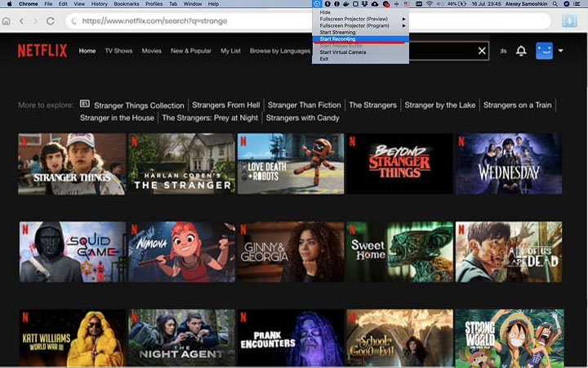Open the Wi-Fi status menu

coord(430,4)
